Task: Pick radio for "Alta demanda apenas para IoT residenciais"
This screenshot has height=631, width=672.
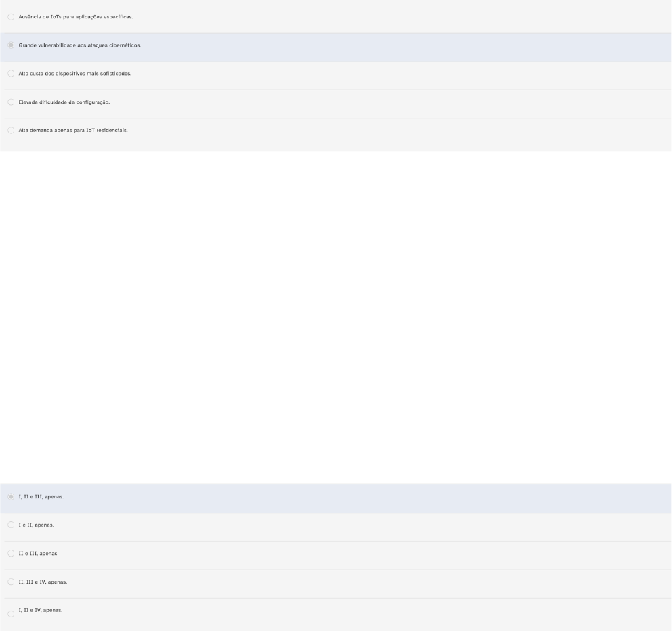Action: coord(11,131)
